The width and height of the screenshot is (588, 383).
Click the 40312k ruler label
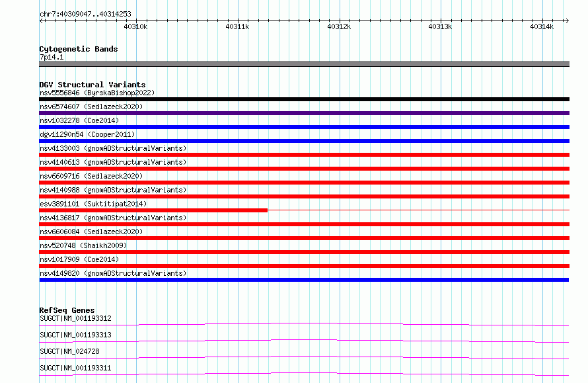click(339, 26)
